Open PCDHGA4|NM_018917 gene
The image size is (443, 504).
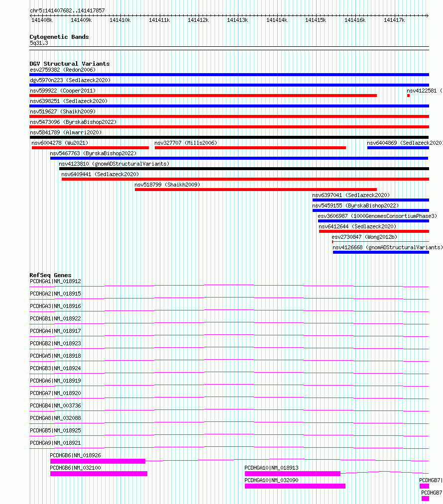point(55,331)
